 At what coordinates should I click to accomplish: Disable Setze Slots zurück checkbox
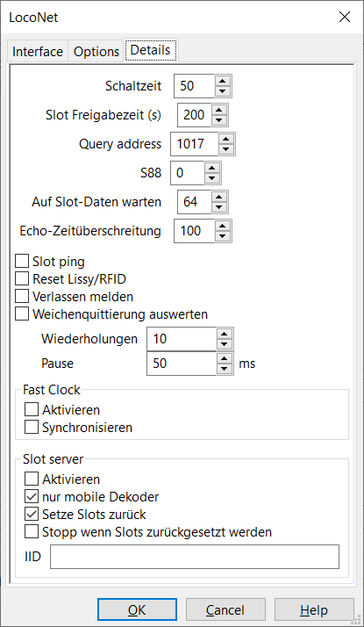[x=32, y=515]
